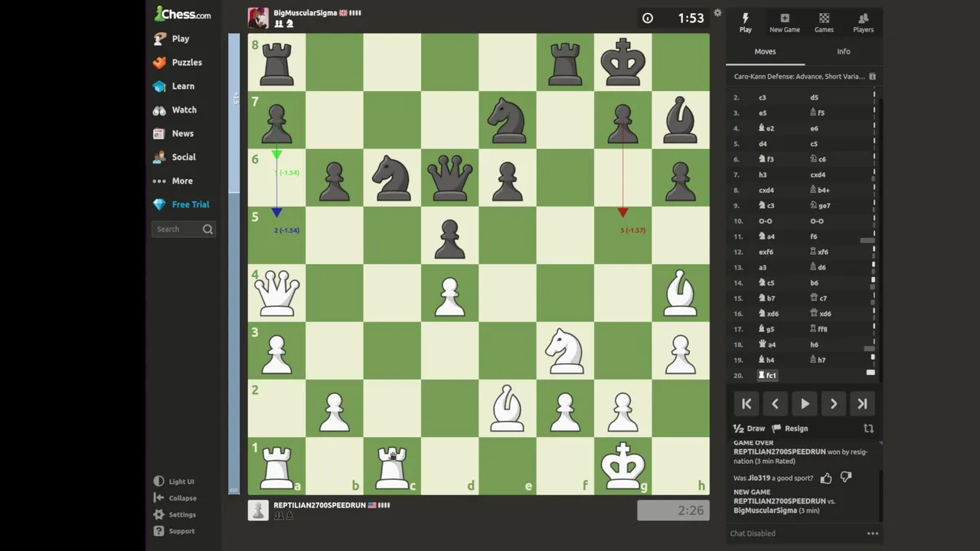Click the magnifier search icon
Image resolution: width=980 pixels, height=551 pixels.
[x=207, y=229]
